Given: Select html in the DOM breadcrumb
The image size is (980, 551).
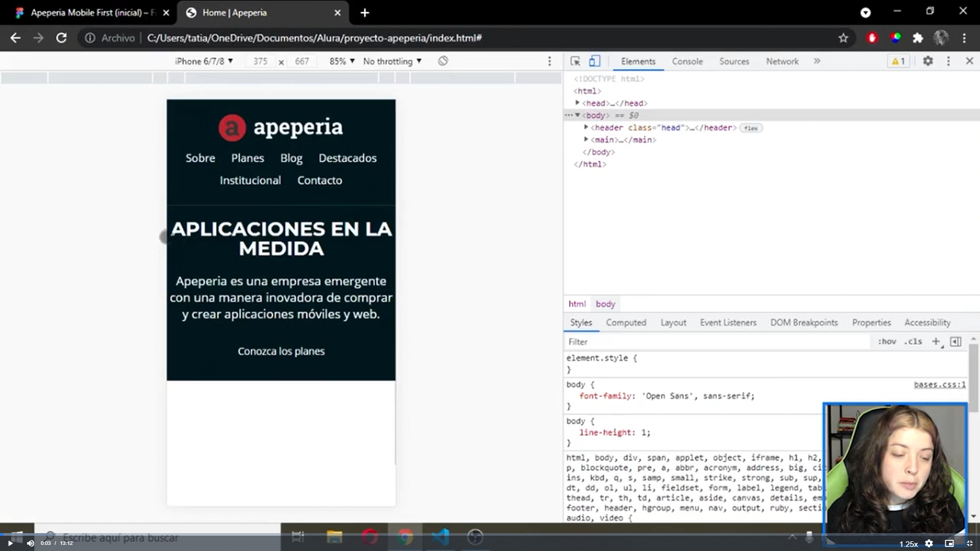Looking at the screenshot, I should 577,304.
